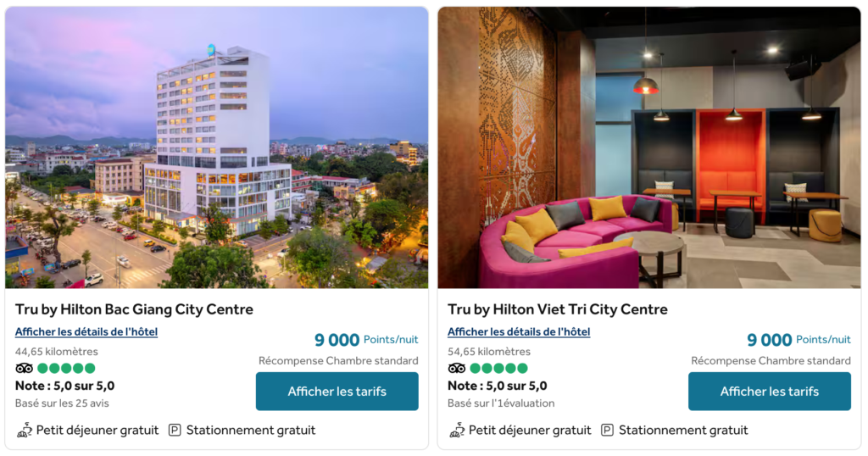Click 'Basé sur les 25 avis' text

[x=62, y=403]
